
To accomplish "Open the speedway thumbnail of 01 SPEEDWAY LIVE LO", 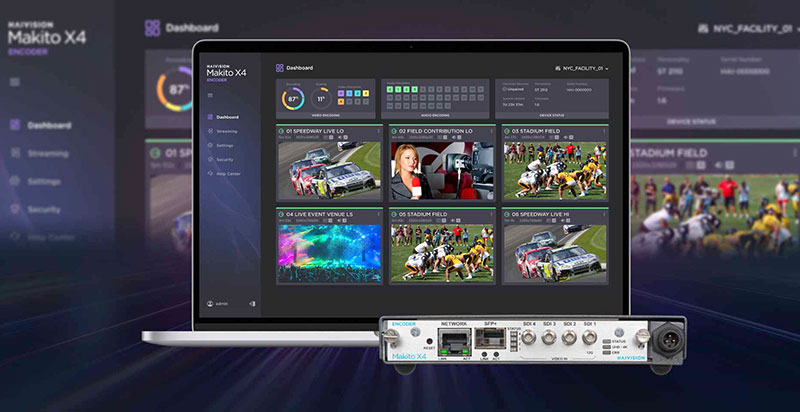I will click(329, 170).
